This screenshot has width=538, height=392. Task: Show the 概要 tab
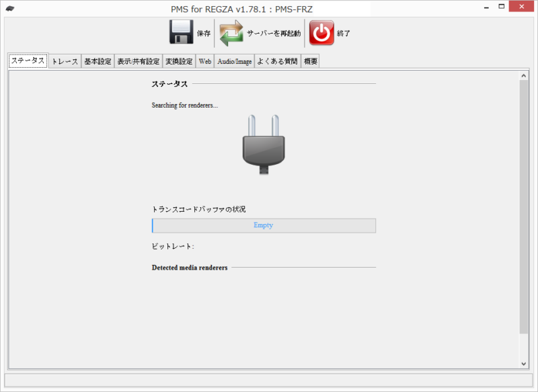click(311, 61)
